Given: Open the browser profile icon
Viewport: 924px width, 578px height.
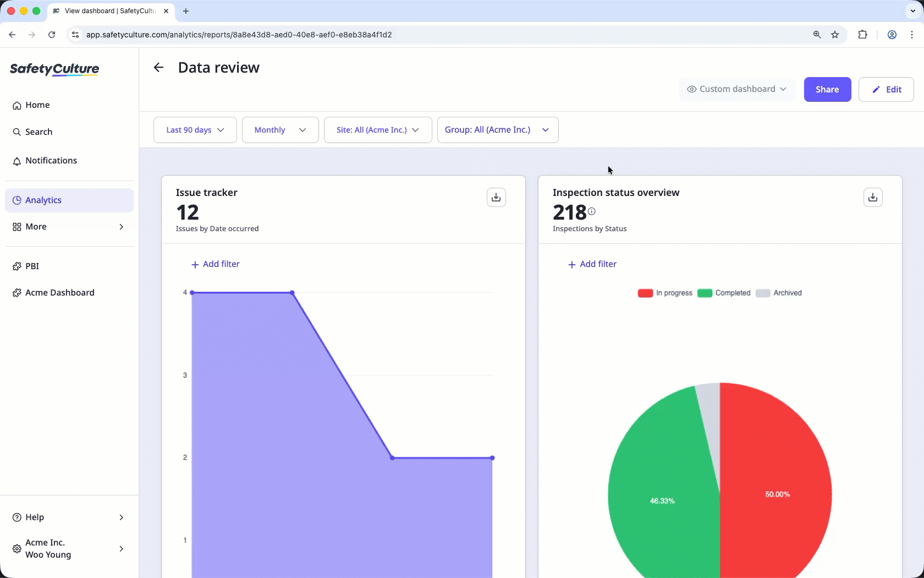Looking at the screenshot, I should (892, 35).
